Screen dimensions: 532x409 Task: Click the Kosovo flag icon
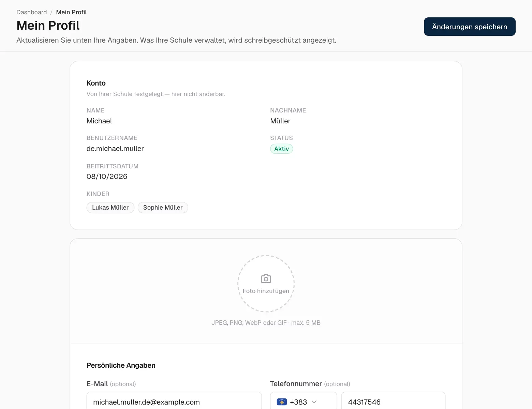pos(282,402)
